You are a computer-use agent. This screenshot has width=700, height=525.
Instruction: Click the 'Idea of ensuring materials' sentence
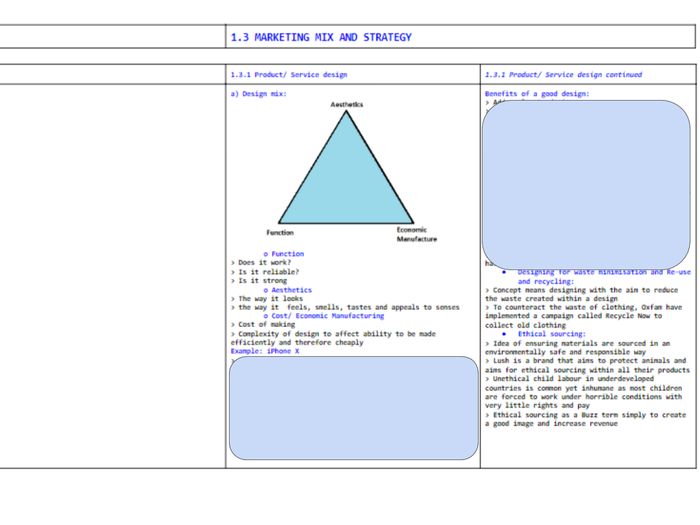(x=578, y=347)
